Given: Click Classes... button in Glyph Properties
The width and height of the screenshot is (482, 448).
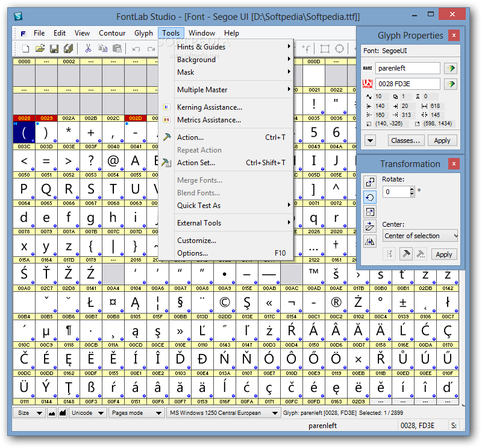Looking at the screenshot, I should click(x=405, y=140).
